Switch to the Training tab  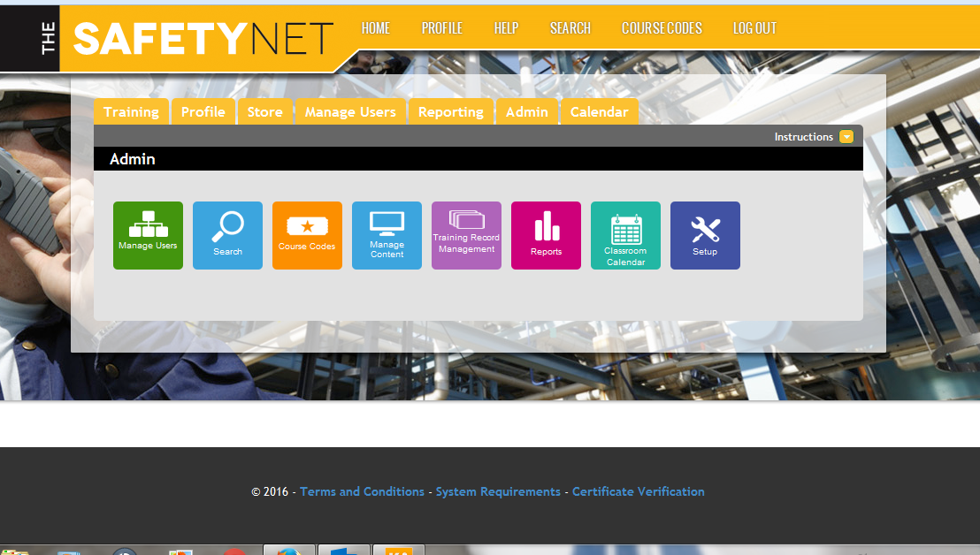[x=131, y=111]
